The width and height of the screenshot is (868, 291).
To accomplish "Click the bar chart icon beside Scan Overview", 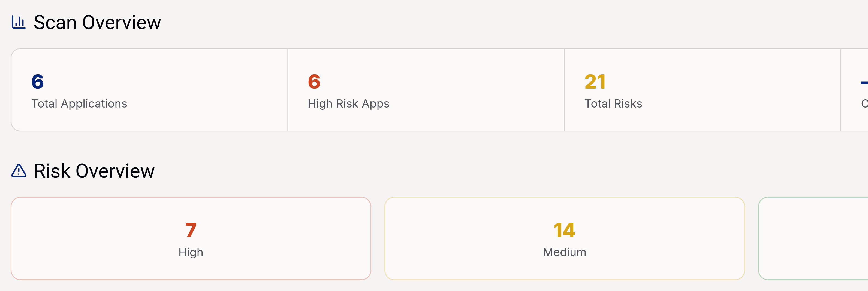I will 19,23.
